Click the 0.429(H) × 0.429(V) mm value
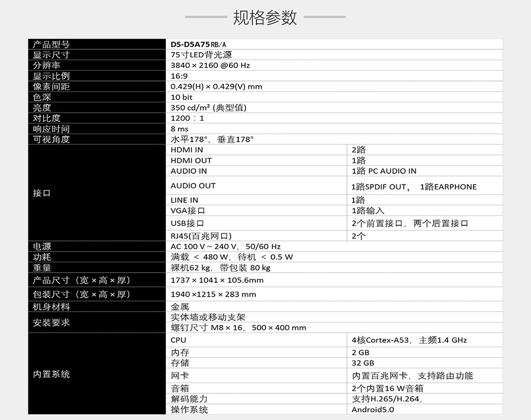Image resolution: width=531 pixels, height=420 pixels. 216,86
